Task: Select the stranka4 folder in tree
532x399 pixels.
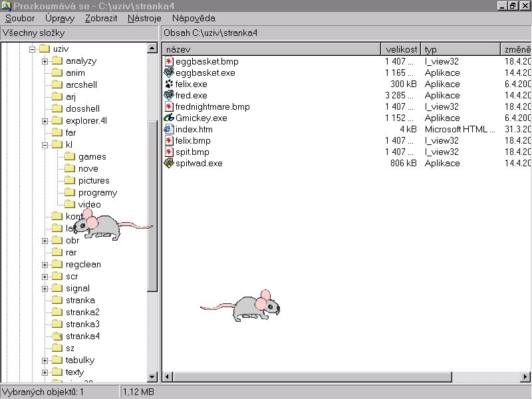Action: [82, 336]
